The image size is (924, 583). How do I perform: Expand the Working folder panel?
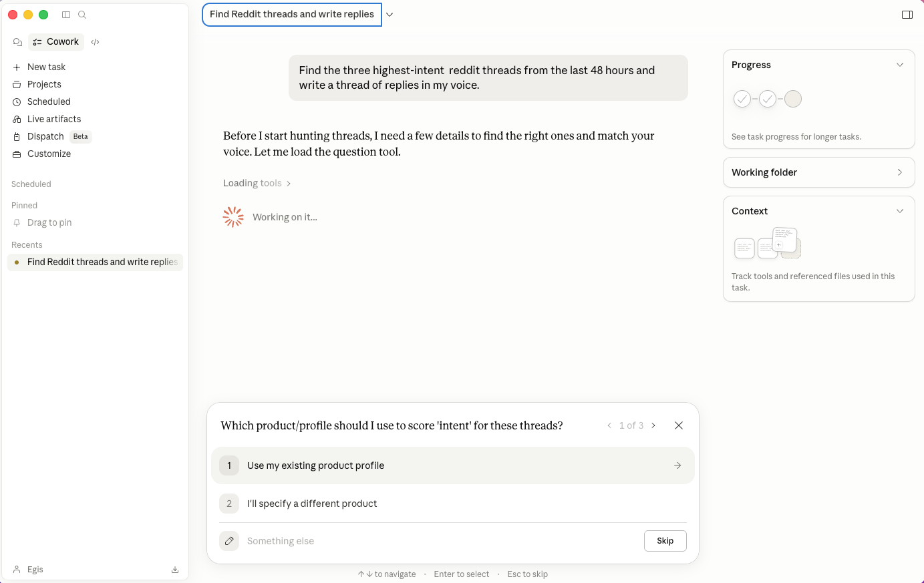tap(901, 172)
